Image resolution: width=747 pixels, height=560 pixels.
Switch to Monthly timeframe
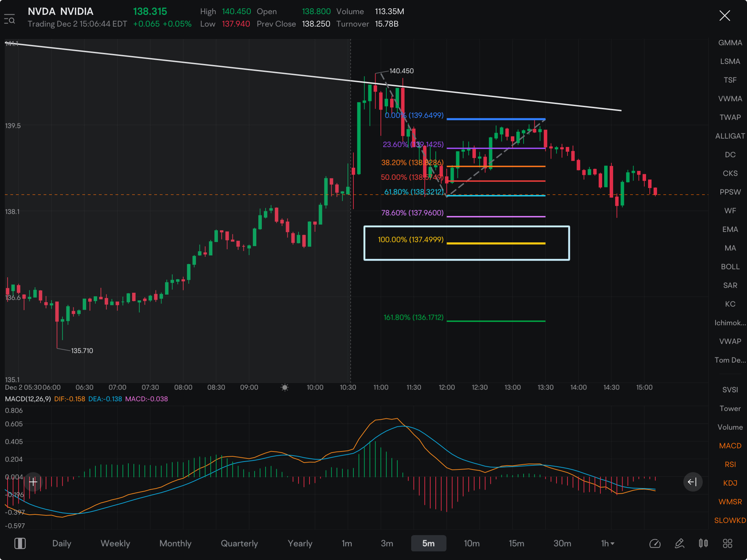[x=175, y=543]
